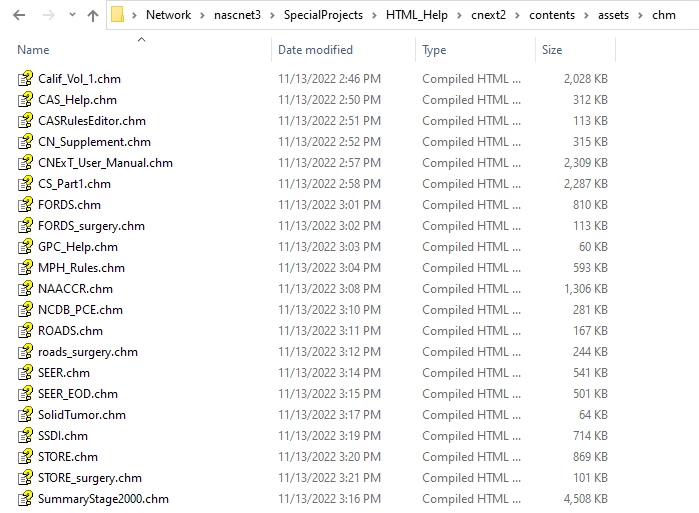Viewport: 699px width, 513px height.
Task: Click the CN_Supplement.chm help file icon
Action: pos(25,141)
